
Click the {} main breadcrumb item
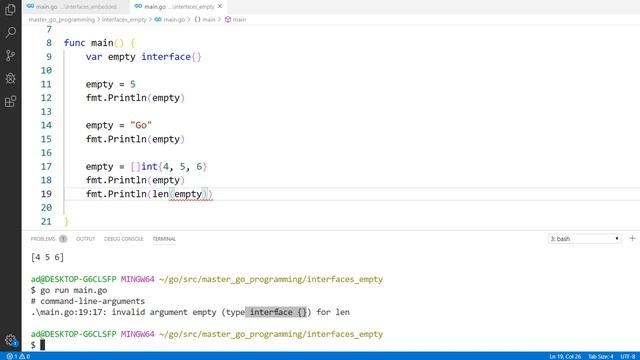pyautogui.click(x=204, y=20)
